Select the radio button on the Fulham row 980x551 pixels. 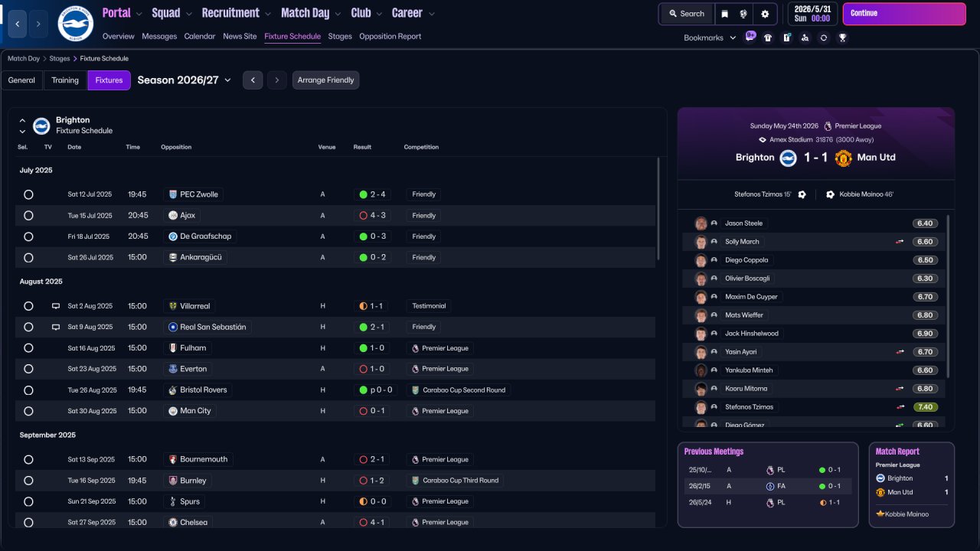click(28, 348)
